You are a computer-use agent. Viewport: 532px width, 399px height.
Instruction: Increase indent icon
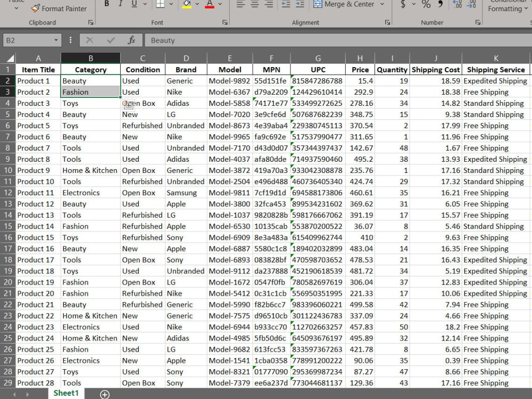coord(300,4)
